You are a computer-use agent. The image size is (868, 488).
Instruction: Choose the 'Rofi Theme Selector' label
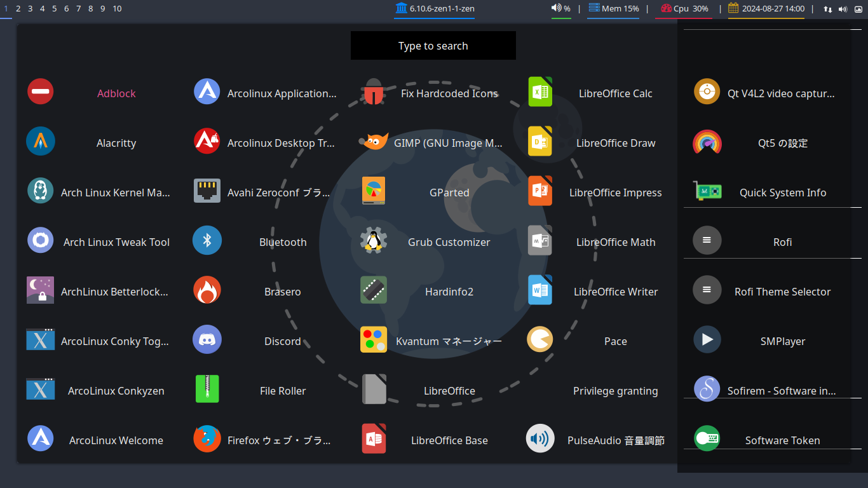click(783, 292)
